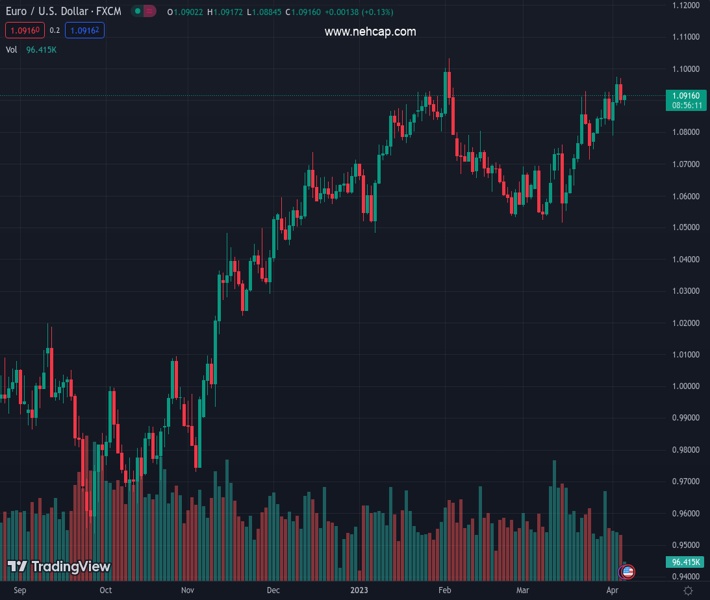Viewport: 710px width, 600px height.
Task: Click the 0.2 spread value
Action: point(55,31)
